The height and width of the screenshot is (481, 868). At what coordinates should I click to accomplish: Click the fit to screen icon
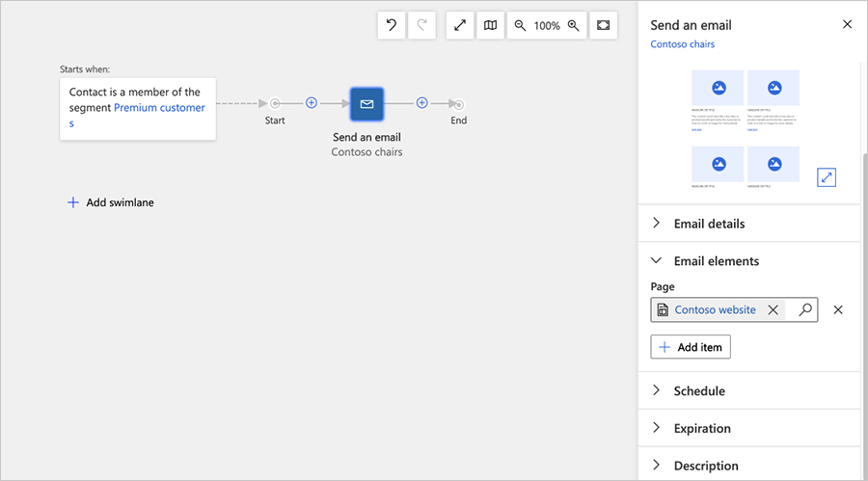coord(603,26)
